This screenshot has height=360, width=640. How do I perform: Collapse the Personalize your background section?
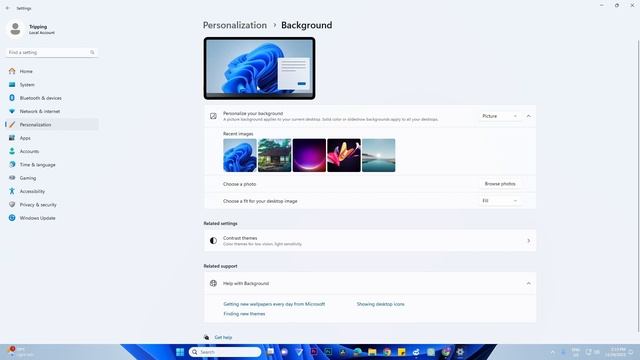[x=529, y=116]
